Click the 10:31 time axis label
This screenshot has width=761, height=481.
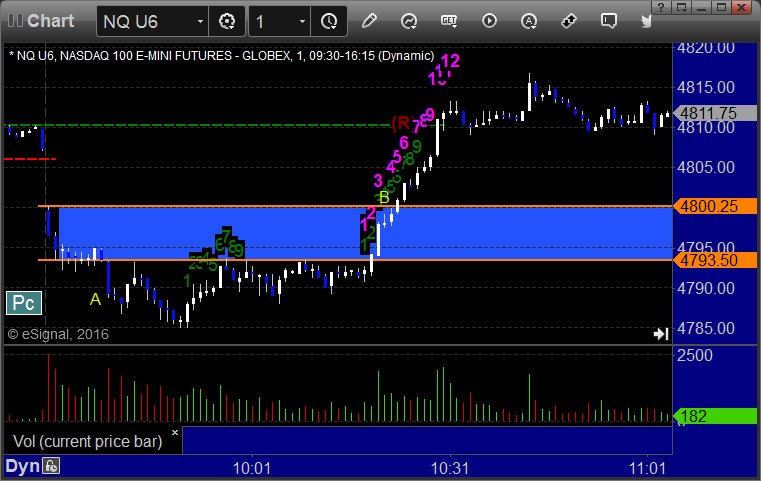[x=450, y=468]
